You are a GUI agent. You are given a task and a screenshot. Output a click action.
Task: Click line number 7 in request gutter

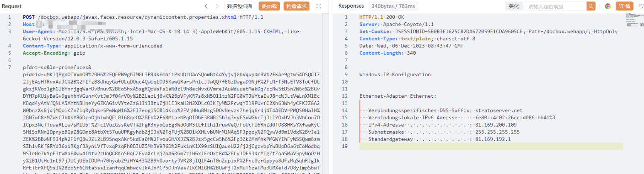click(x=9, y=68)
